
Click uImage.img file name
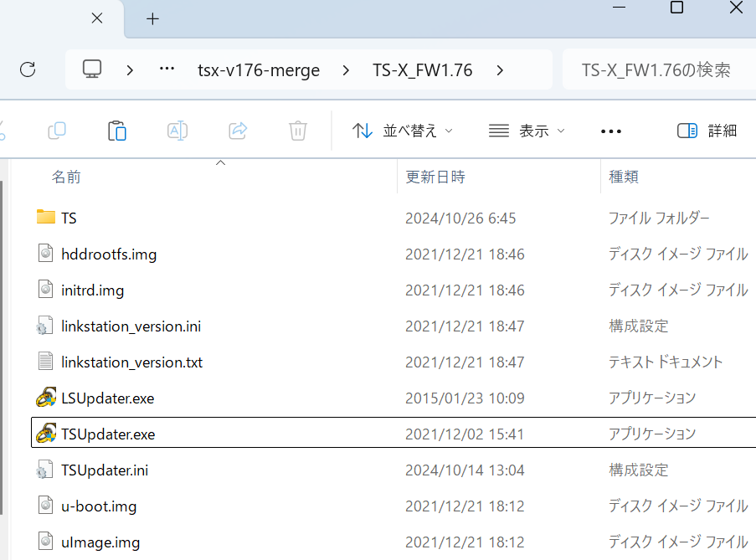coord(100,542)
